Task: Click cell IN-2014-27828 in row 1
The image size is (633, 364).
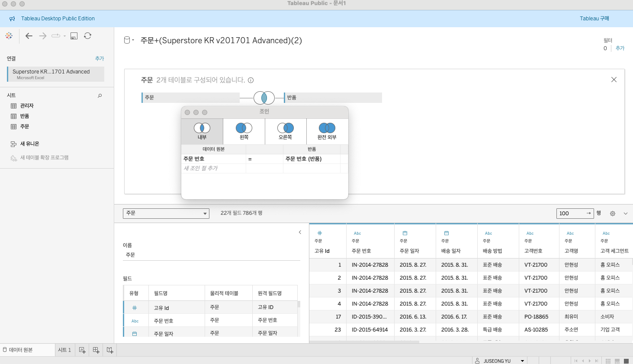Action: pyautogui.click(x=370, y=265)
